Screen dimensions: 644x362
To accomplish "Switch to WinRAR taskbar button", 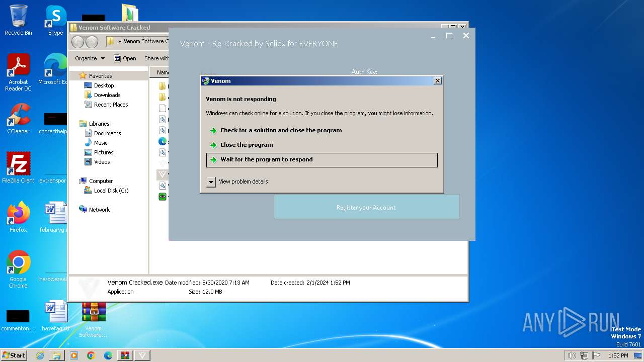I will [x=125, y=355].
